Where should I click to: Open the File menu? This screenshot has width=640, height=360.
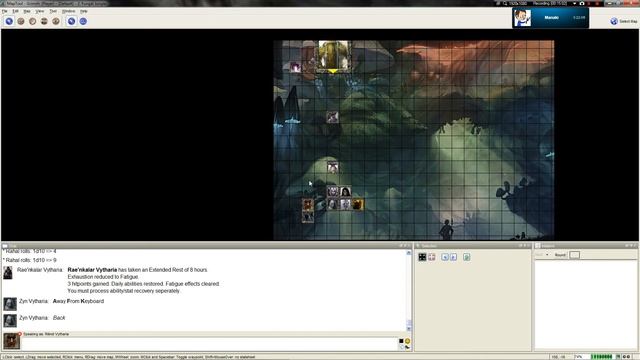coord(4,11)
